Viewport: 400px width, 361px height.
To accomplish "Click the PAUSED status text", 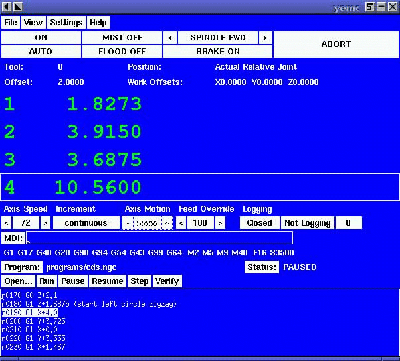I will pyautogui.click(x=299, y=267).
